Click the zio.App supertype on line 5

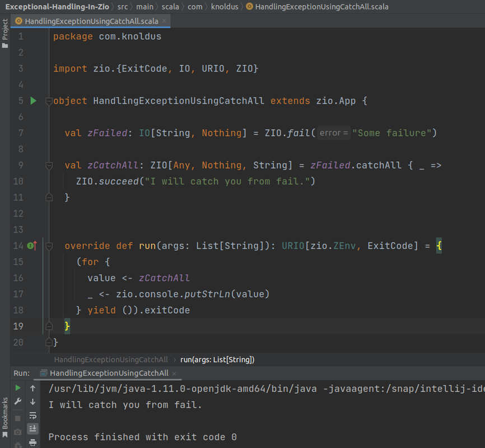click(x=336, y=101)
